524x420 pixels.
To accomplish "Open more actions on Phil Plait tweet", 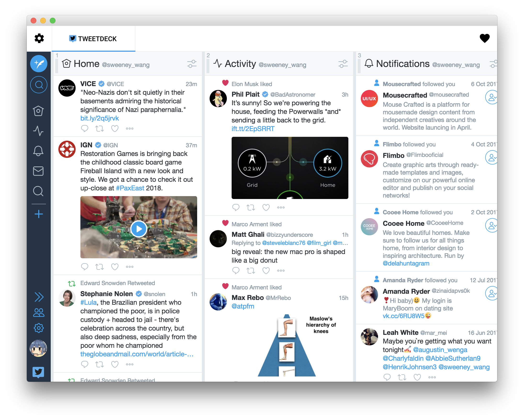I will click(281, 207).
